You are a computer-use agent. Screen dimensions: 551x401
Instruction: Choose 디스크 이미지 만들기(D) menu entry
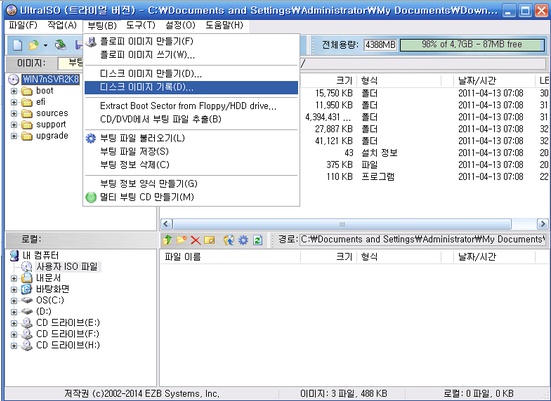192,74
